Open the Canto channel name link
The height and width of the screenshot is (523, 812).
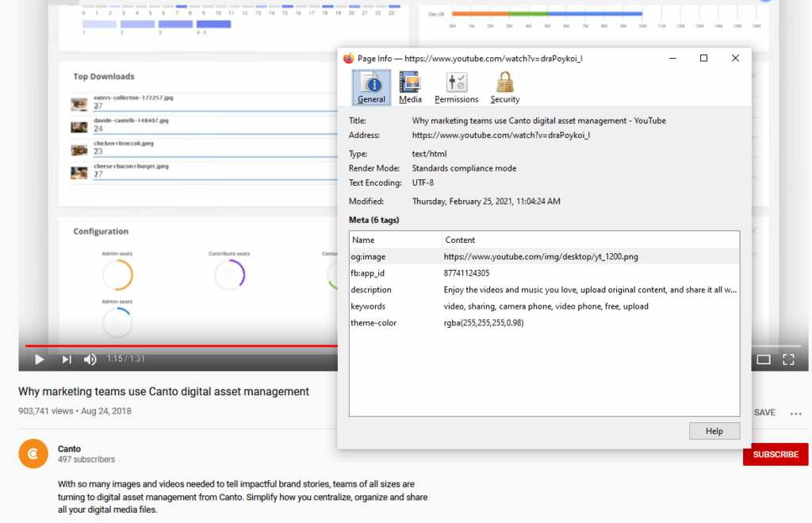point(68,448)
